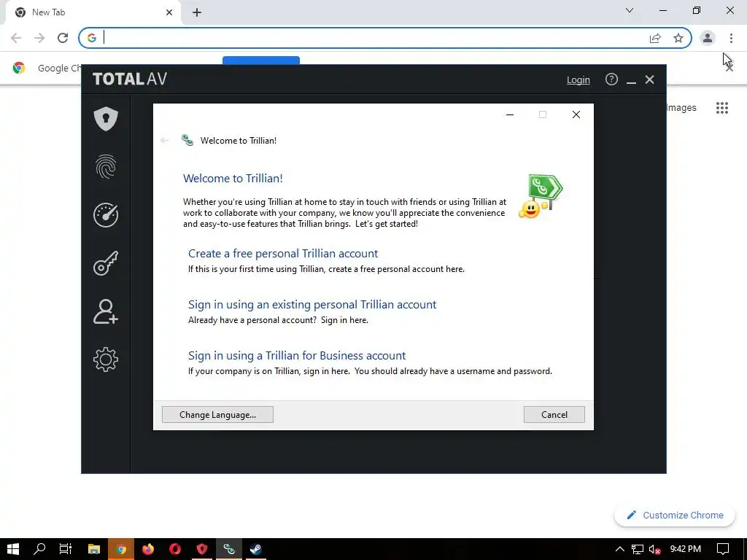Show hidden system tray icons
Viewport: 747px width, 560px height.
click(620, 549)
